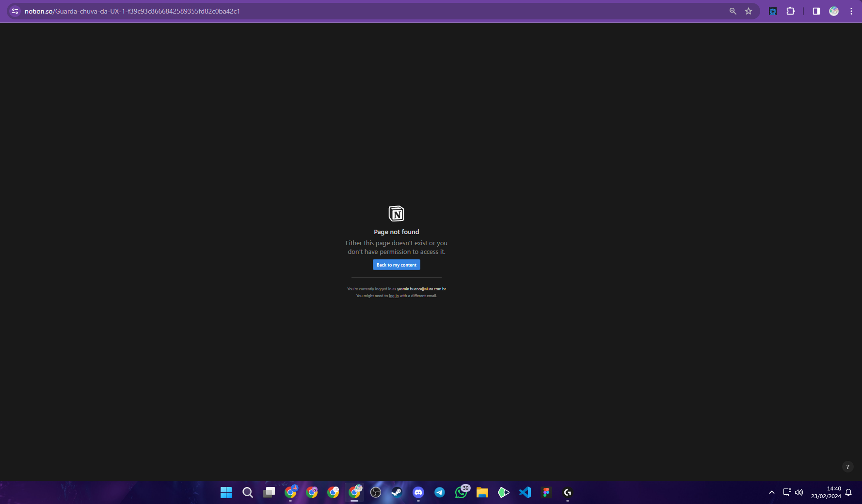Open OBS Studio from the taskbar

(376, 492)
